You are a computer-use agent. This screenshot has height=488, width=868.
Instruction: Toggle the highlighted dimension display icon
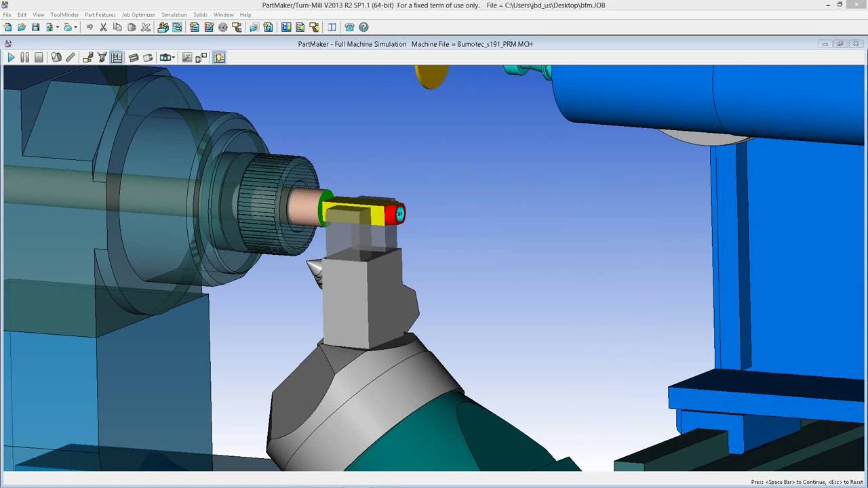(x=117, y=58)
